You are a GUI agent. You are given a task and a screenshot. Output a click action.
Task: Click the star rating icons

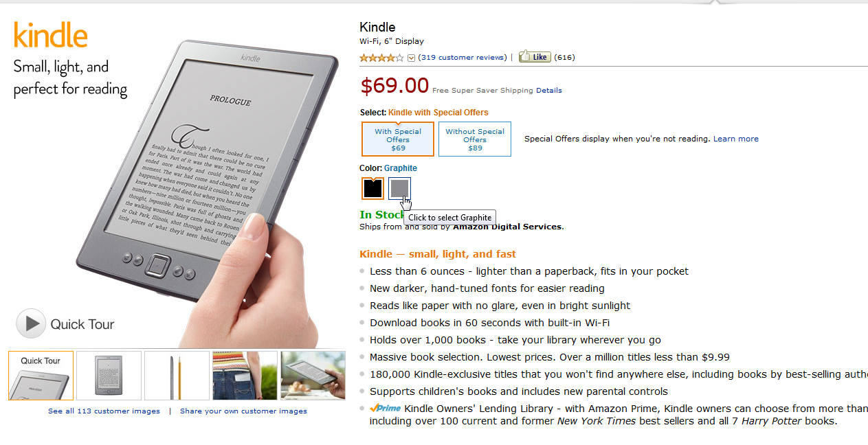(x=382, y=58)
